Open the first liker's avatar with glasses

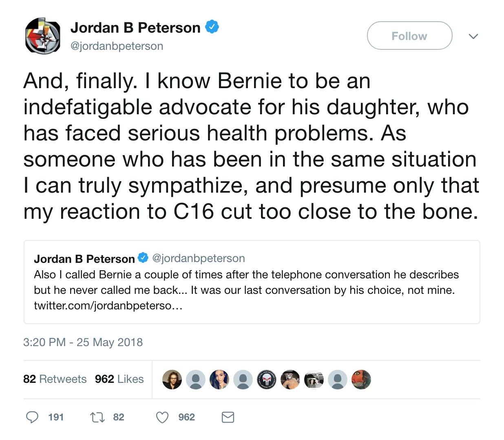pos(172,380)
